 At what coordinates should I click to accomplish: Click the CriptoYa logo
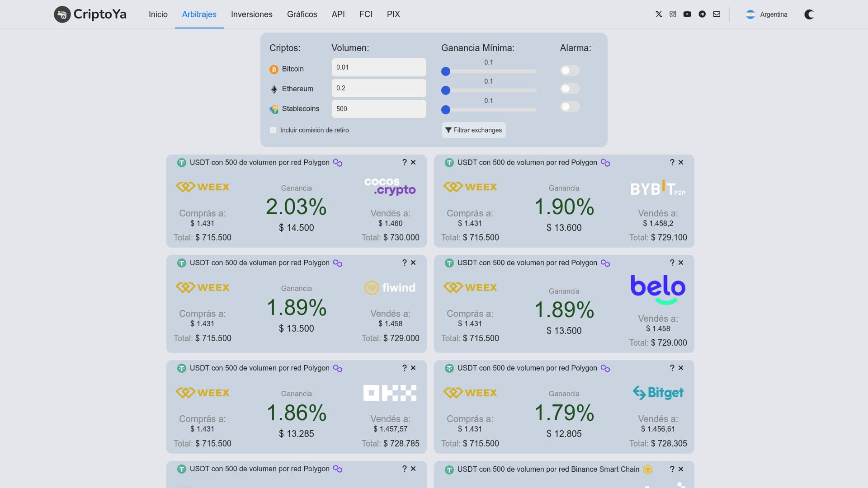tap(90, 14)
